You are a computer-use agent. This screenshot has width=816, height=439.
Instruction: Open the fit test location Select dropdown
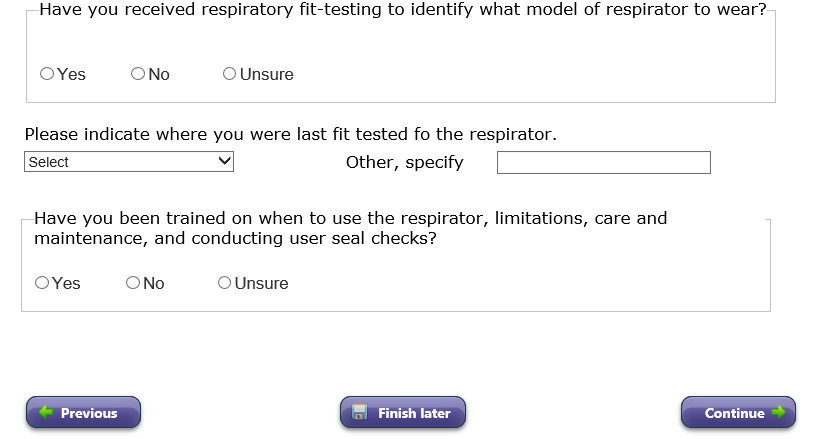[128, 162]
